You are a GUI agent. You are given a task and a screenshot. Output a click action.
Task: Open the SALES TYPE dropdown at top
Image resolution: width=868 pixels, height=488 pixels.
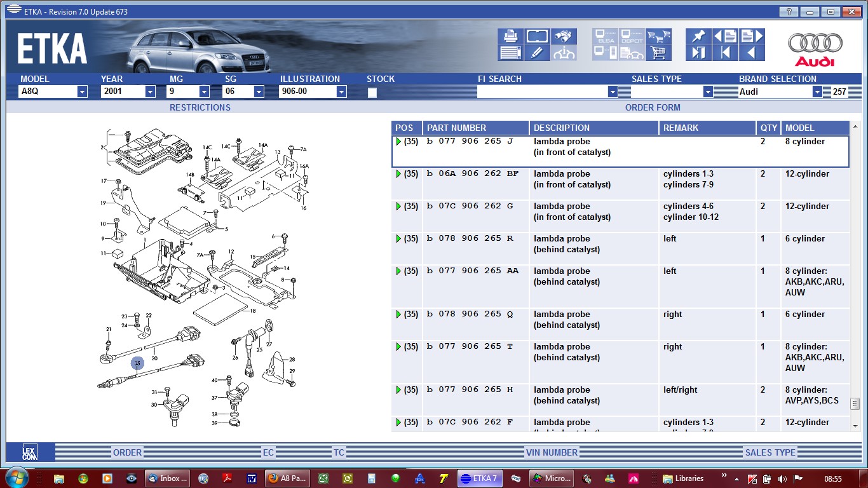tap(708, 91)
